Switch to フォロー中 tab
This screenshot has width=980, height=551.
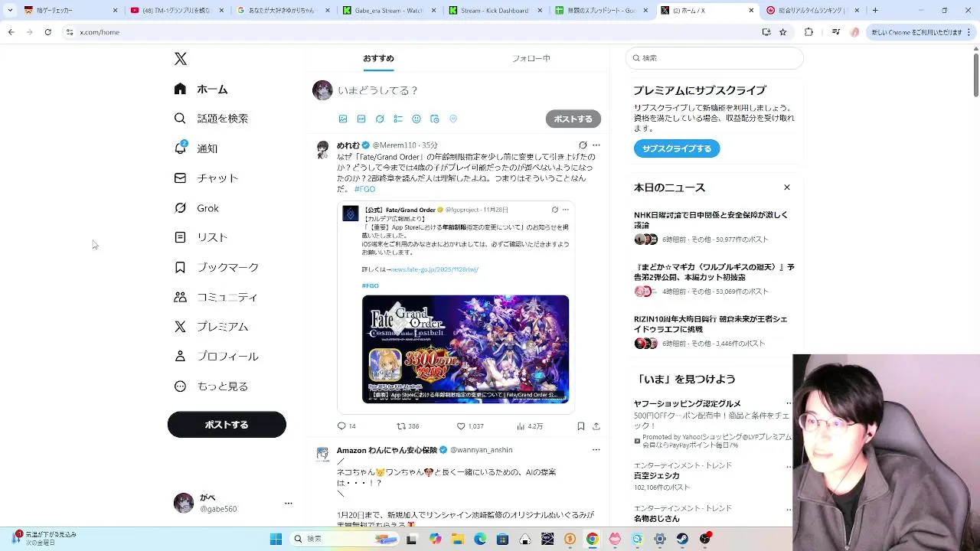[x=531, y=58]
